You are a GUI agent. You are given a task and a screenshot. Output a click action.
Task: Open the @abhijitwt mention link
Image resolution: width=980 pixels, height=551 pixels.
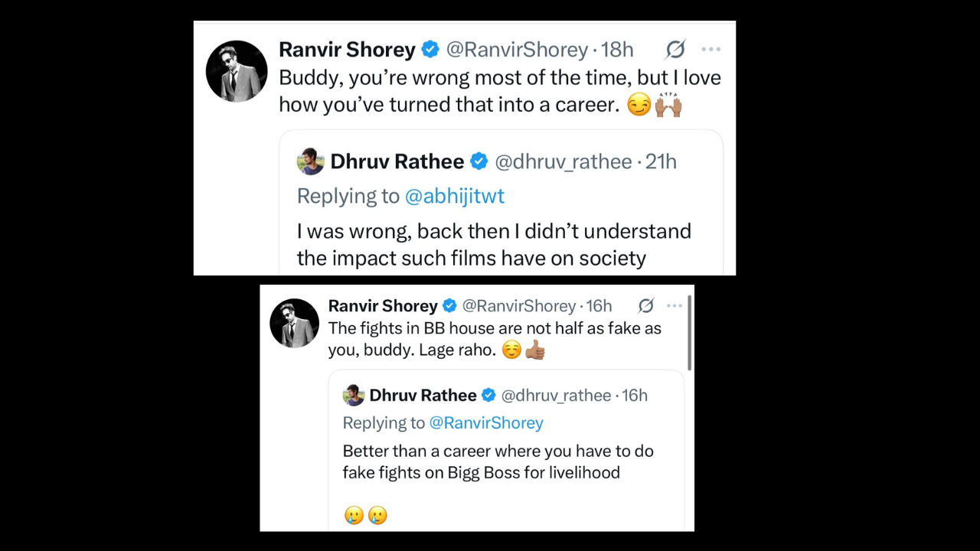pos(455,196)
